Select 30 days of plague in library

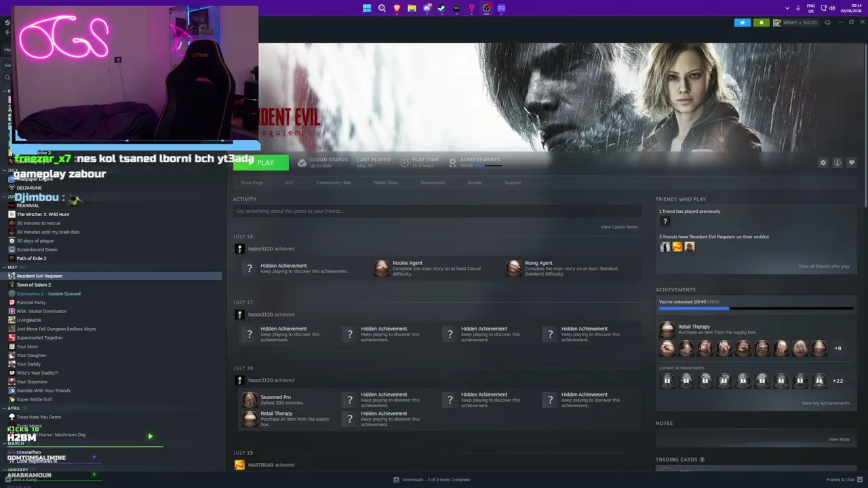click(35, 241)
